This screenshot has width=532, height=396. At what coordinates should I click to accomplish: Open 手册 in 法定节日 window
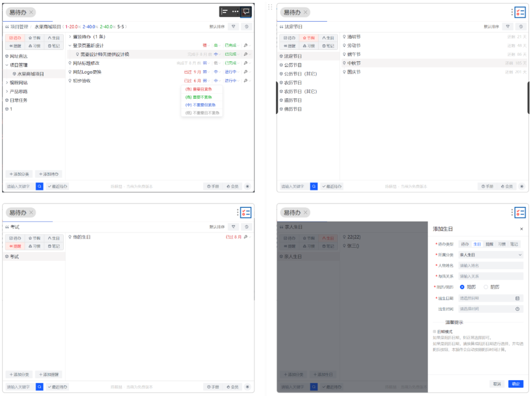pos(488,186)
